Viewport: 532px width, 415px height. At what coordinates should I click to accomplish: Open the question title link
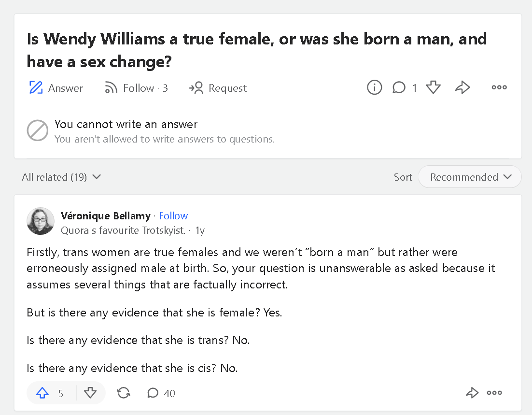pos(257,50)
